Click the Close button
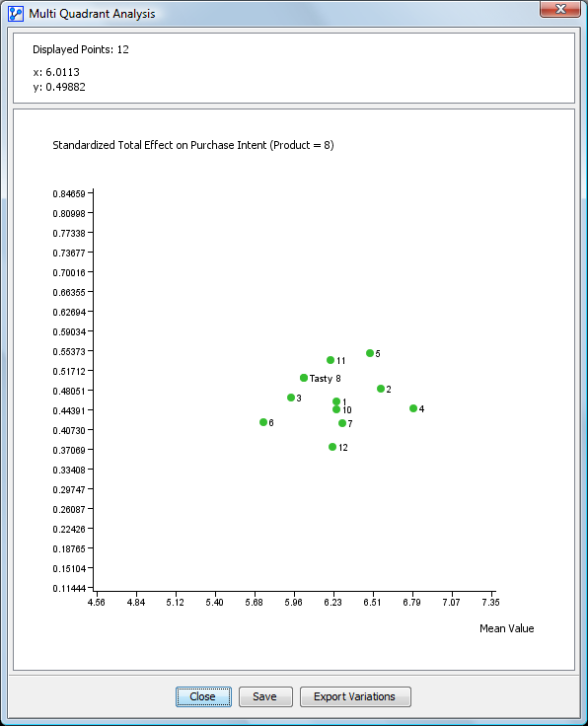 point(203,696)
